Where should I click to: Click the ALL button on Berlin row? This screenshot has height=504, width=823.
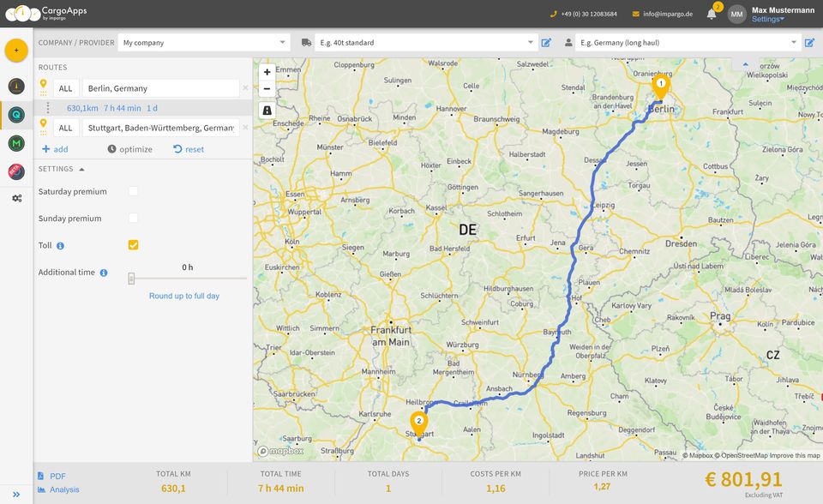coord(66,88)
